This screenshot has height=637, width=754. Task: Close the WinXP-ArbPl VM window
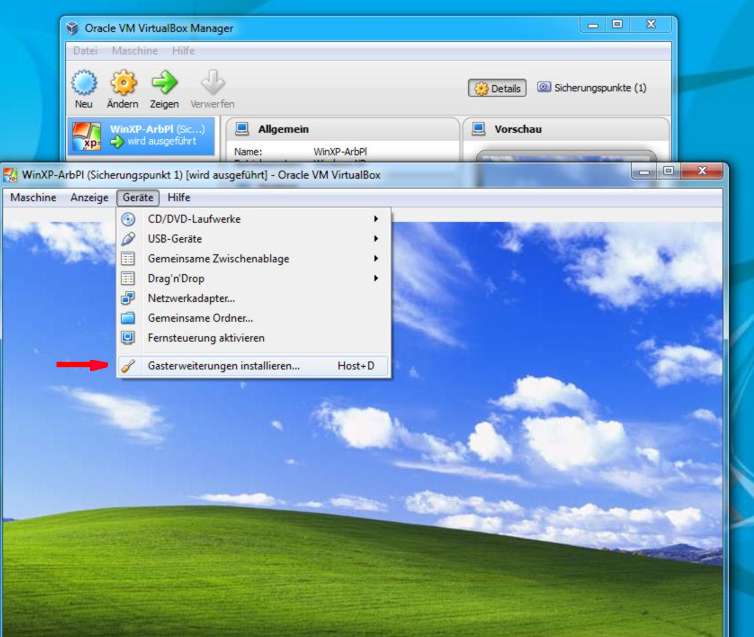tap(702, 171)
